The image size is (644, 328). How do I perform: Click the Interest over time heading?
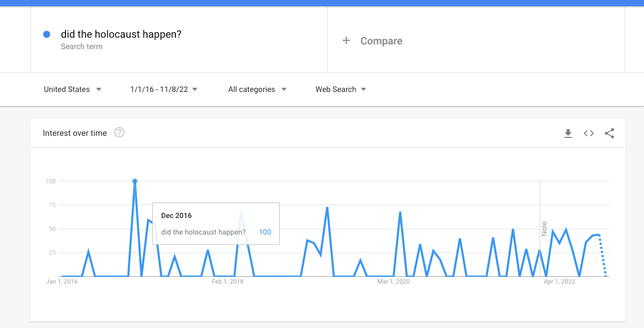75,133
